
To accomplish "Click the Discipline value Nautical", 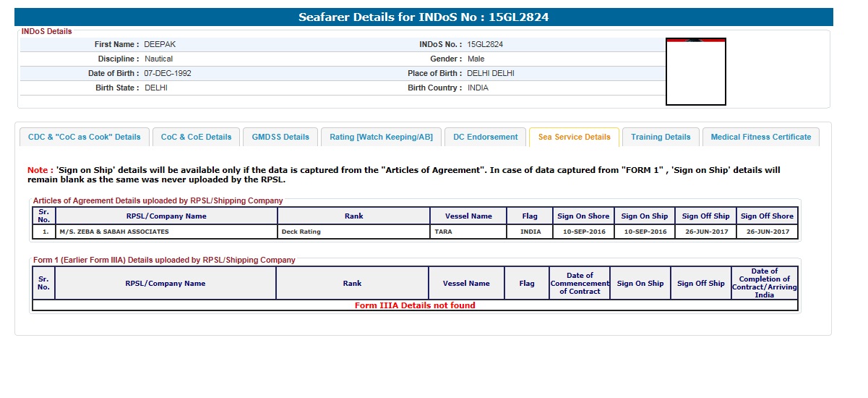I will point(158,59).
